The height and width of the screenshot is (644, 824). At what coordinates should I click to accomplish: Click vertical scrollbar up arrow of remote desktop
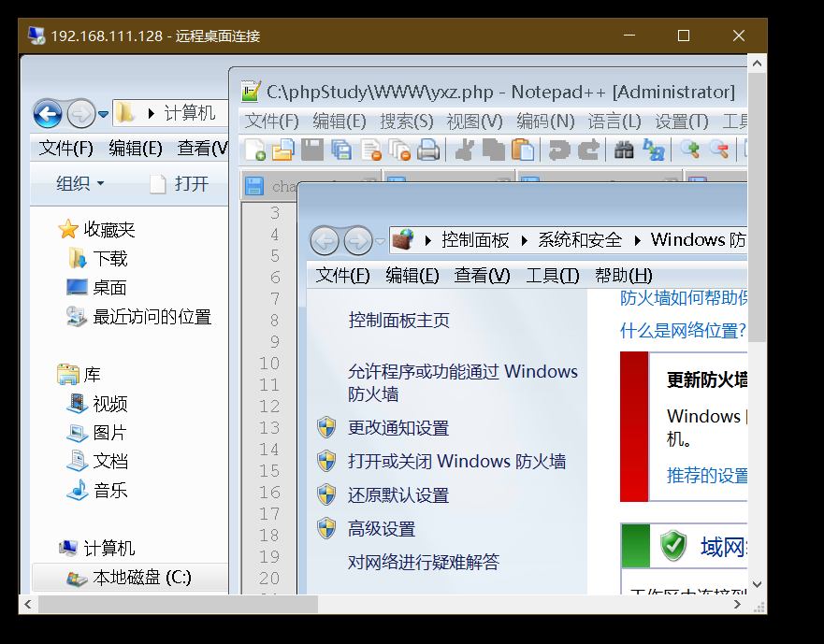pyautogui.click(x=757, y=64)
